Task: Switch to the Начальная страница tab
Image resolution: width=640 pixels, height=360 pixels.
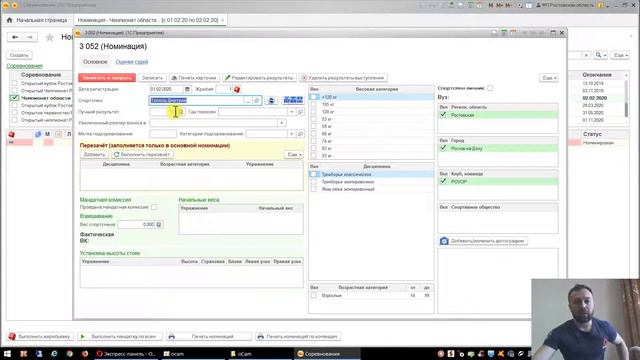Action: tap(37, 20)
